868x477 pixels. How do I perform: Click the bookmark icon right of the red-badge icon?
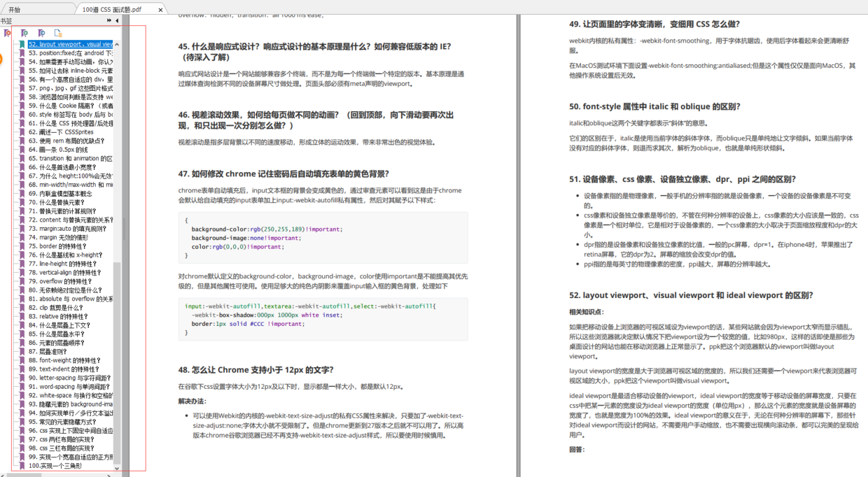[24, 33]
